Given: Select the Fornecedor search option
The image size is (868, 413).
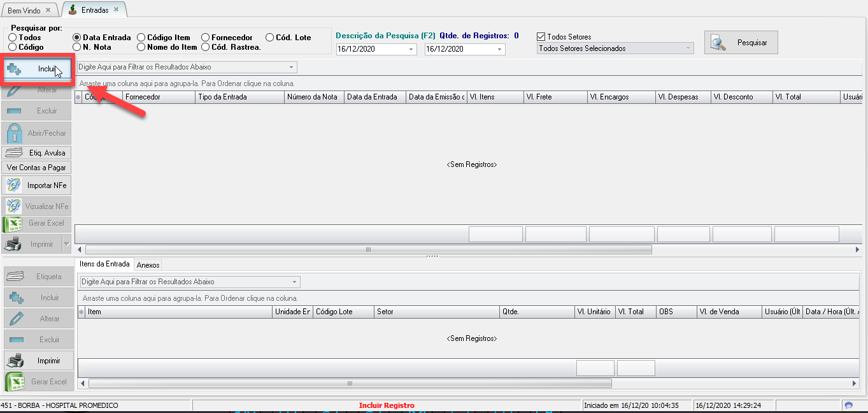Looking at the screenshot, I should pyautogui.click(x=206, y=38).
